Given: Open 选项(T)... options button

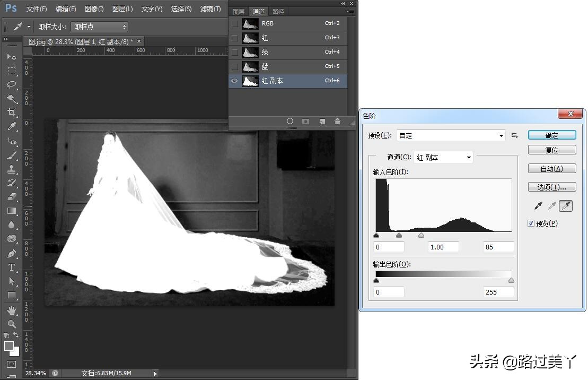Looking at the screenshot, I should [552, 187].
